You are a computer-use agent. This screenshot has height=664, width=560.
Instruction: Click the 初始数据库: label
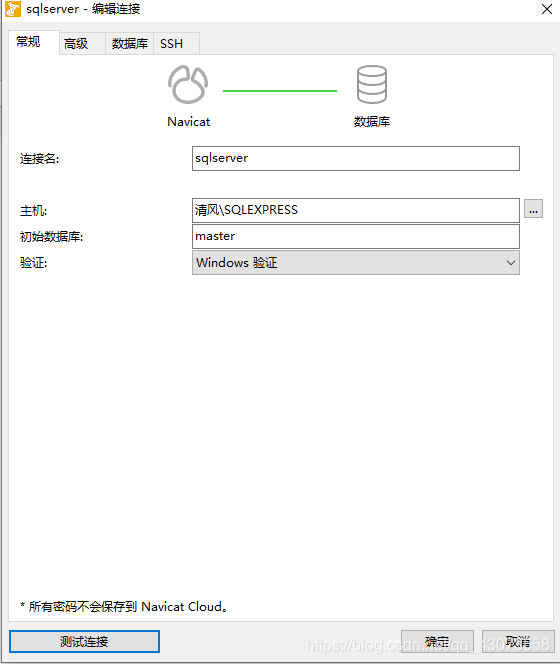(x=51, y=237)
